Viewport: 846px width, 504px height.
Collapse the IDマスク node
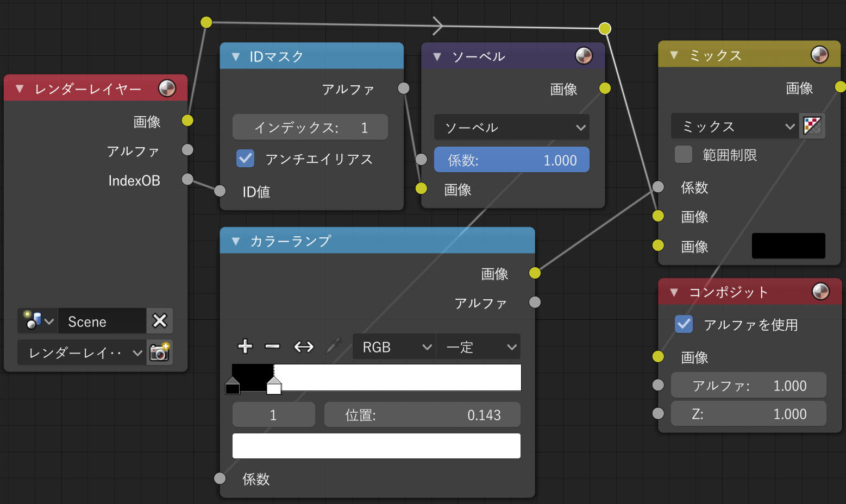pyautogui.click(x=236, y=56)
